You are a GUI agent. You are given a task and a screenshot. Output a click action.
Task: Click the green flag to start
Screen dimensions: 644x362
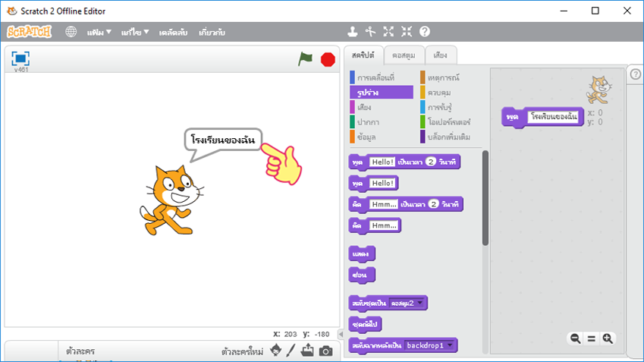click(x=305, y=59)
